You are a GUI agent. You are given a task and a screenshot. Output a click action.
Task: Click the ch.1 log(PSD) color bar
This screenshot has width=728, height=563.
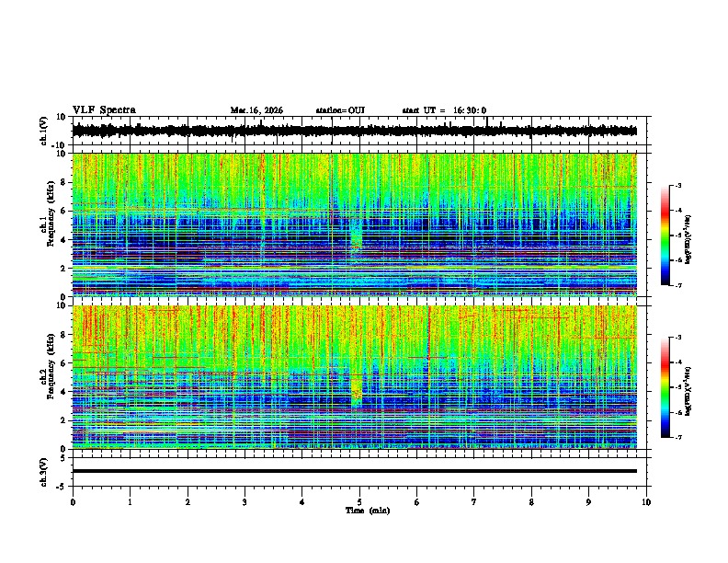point(665,236)
